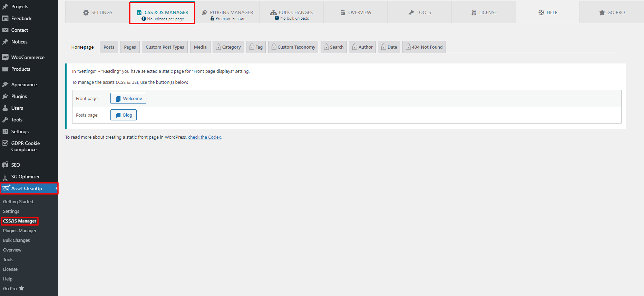Screen dimensions: 644x296
Task: Click the Products archive icon in sidebar
Action: 5,69
